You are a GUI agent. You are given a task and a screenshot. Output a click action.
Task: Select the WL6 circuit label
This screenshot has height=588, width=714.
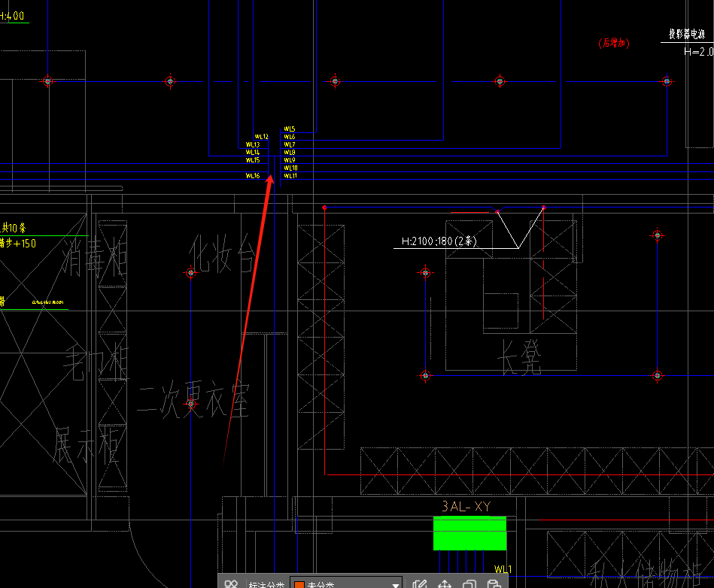[x=289, y=137]
